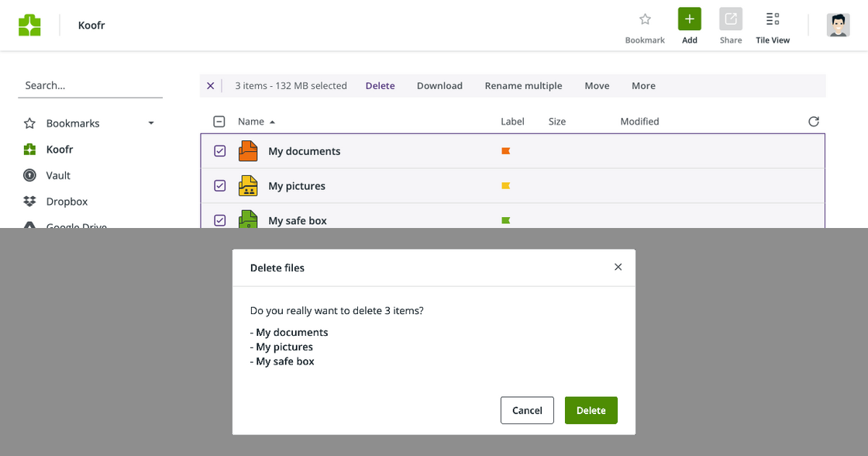Viewport: 868px width, 456px height.
Task: Click the yellow My pictures folder icon
Action: point(248,185)
